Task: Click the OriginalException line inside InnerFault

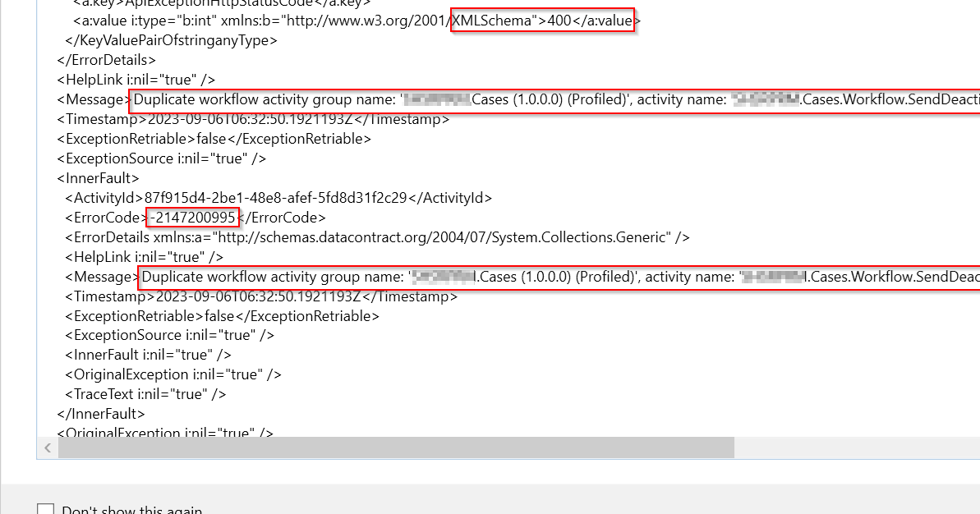Action: [173, 374]
